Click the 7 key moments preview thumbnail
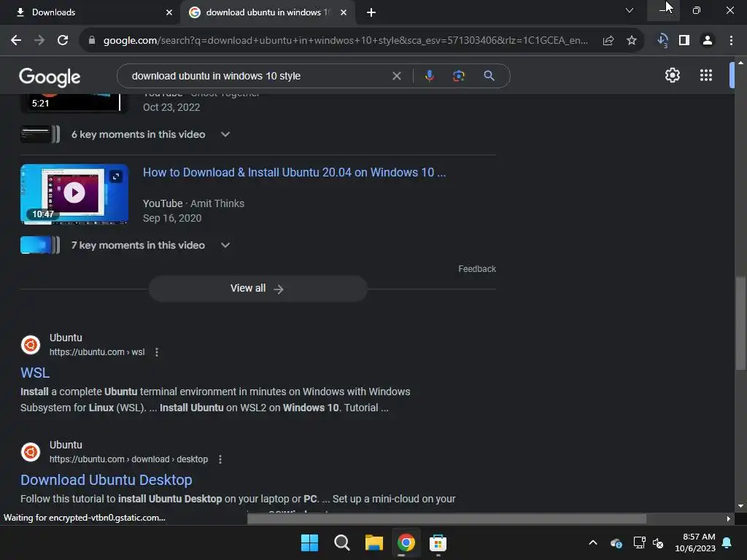Image resolution: width=747 pixels, height=560 pixels. 40,245
